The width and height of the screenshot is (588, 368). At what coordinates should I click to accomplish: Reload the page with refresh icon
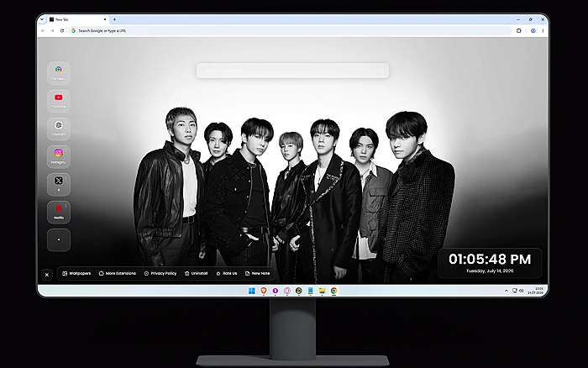(62, 31)
